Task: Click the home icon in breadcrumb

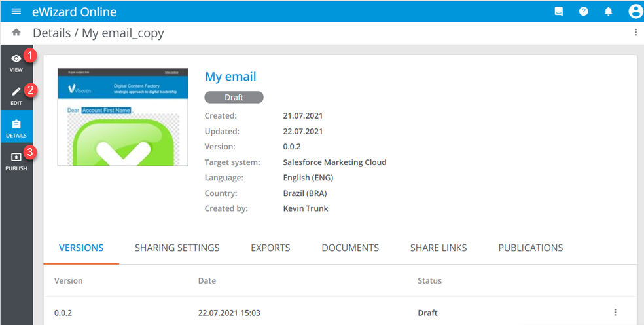Action: 16,33
